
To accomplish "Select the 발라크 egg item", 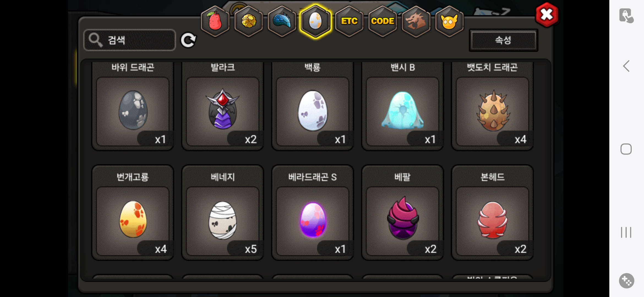I will pos(223,106).
